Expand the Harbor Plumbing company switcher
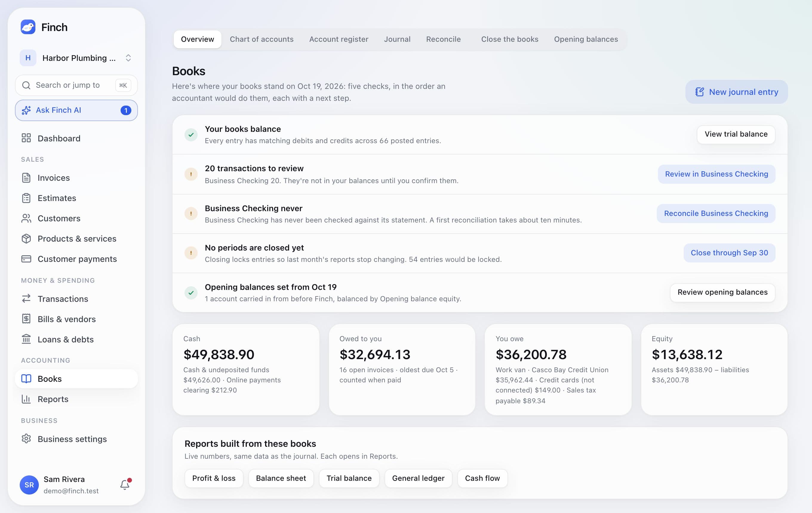This screenshot has height=513, width=812. pos(76,58)
